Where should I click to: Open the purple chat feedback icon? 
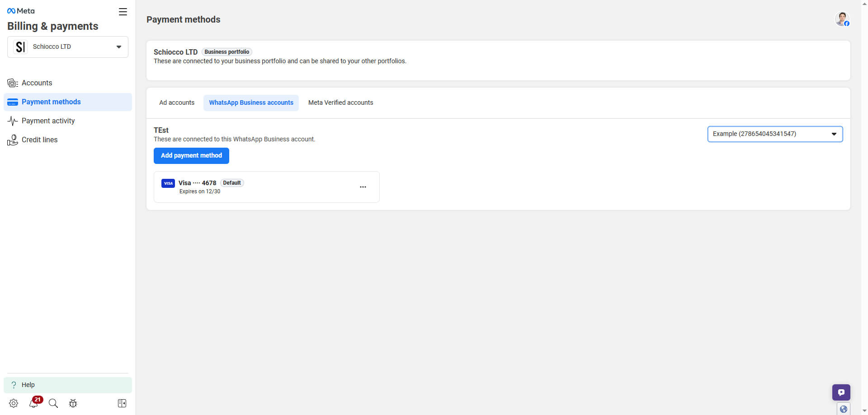point(841,392)
